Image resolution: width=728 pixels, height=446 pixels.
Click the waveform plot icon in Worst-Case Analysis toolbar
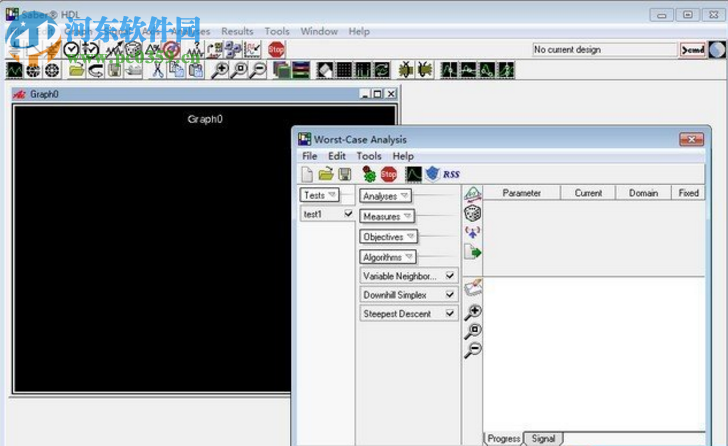413,175
